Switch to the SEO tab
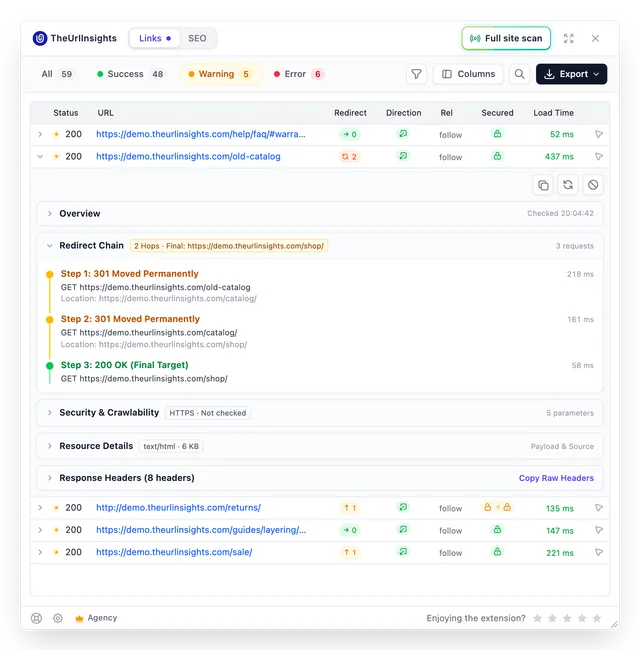This screenshot has height=650, width=640. point(197,39)
